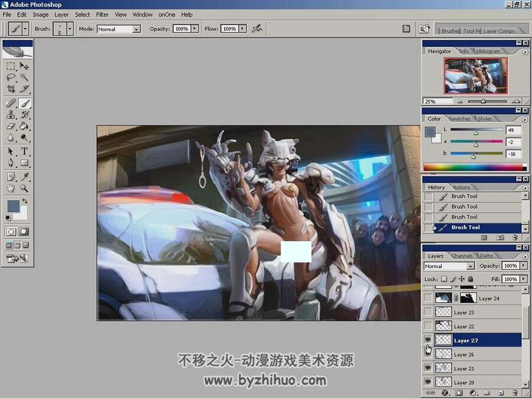Select the Crop tool
Image resolution: width=532 pixels, height=399 pixels.
coord(11,89)
